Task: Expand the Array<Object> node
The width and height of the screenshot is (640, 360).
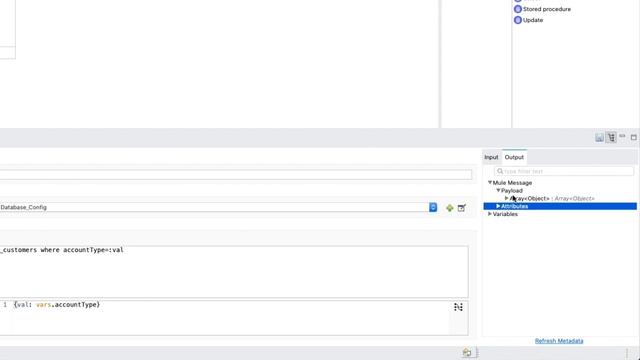Action: [x=507, y=198]
